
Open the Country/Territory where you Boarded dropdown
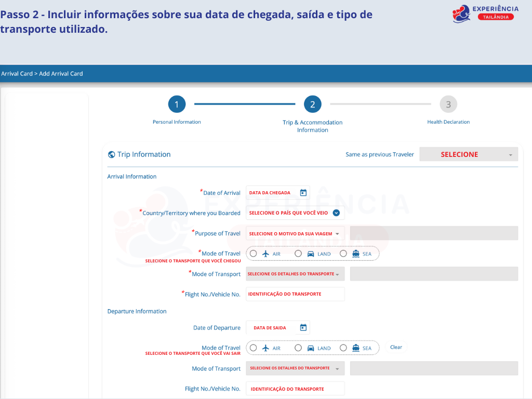[x=295, y=213]
